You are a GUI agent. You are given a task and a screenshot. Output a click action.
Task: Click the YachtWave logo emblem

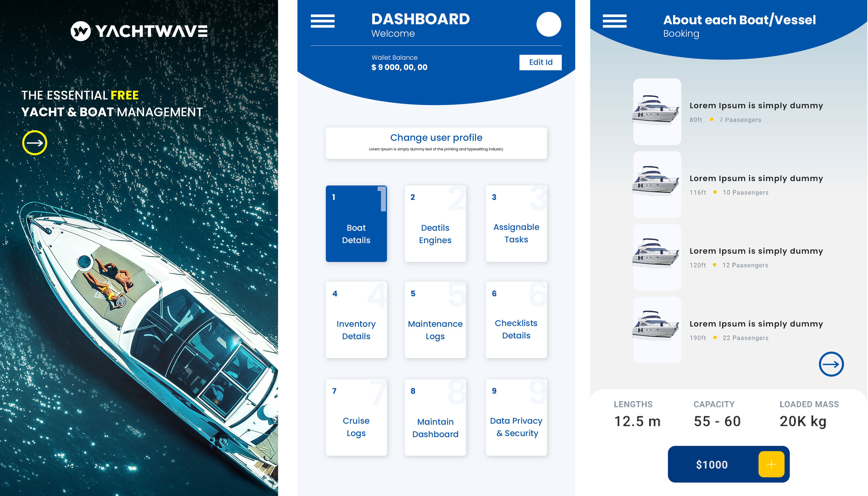click(81, 31)
